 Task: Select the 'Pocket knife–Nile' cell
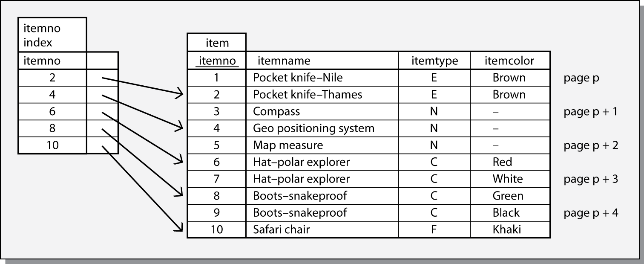298,78
